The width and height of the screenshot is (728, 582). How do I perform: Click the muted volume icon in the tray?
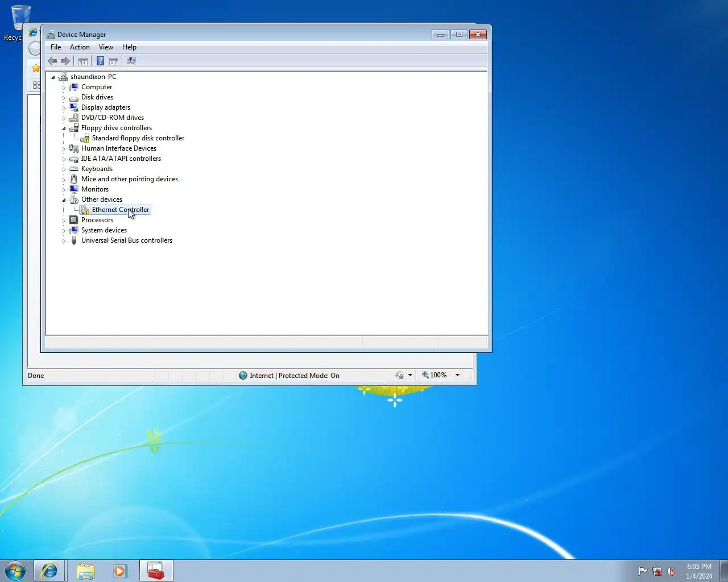[x=671, y=571]
